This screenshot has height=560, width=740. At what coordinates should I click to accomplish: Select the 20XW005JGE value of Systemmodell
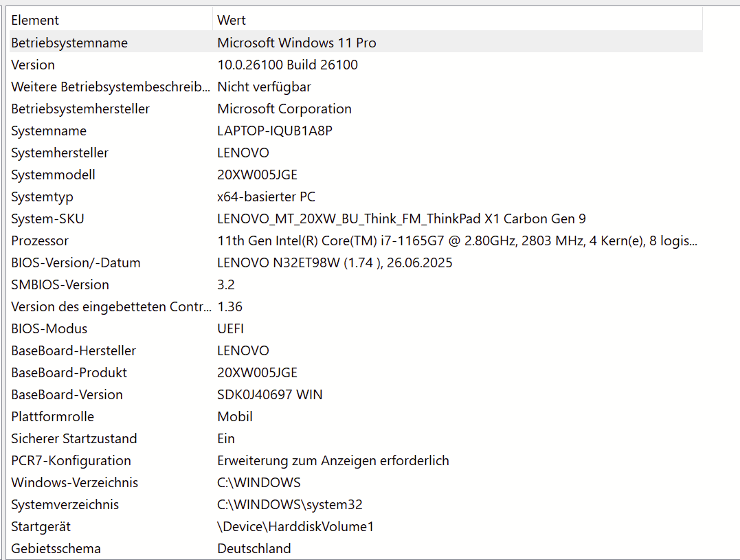(257, 175)
